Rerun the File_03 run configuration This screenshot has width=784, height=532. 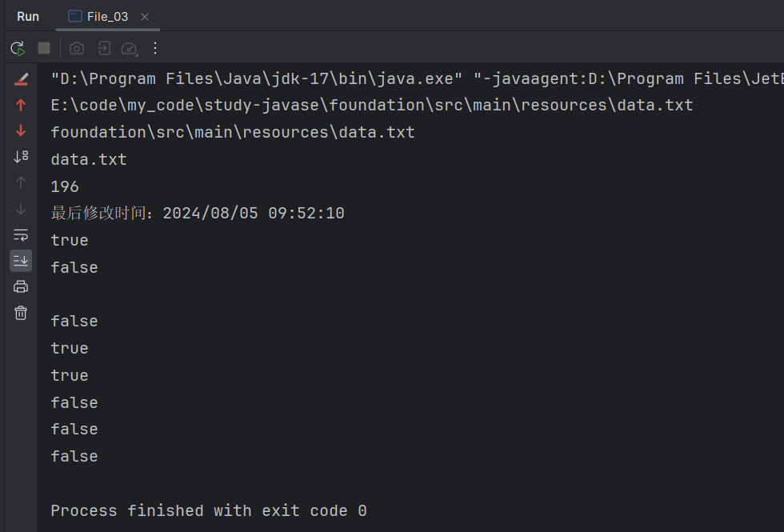pos(17,48)
